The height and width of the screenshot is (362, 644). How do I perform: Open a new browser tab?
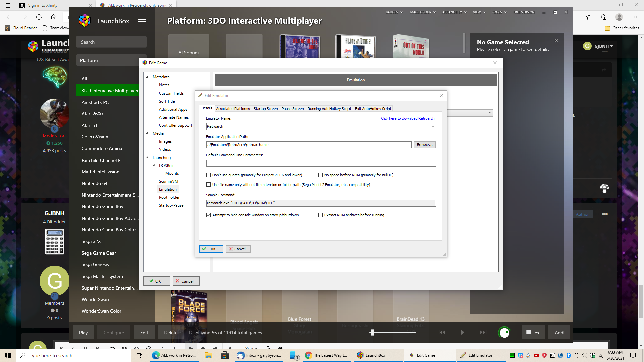pyautogui.click(x=182, y=5)
